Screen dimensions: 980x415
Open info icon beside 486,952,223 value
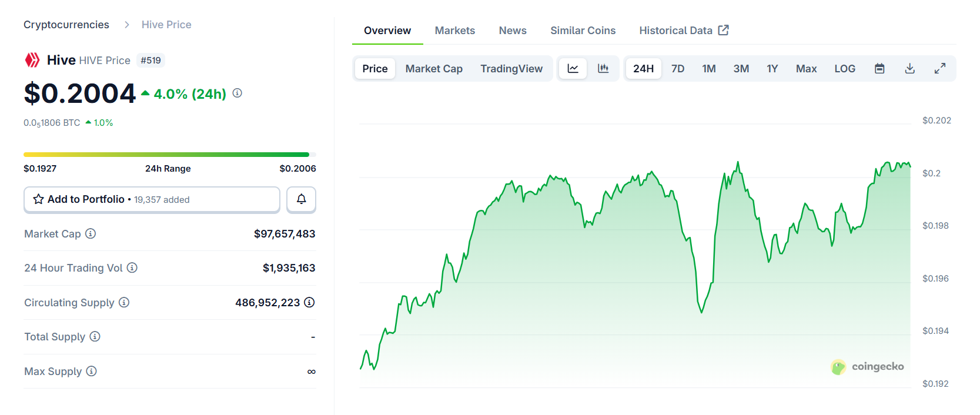pyautogui.click(x=309, y=302)
